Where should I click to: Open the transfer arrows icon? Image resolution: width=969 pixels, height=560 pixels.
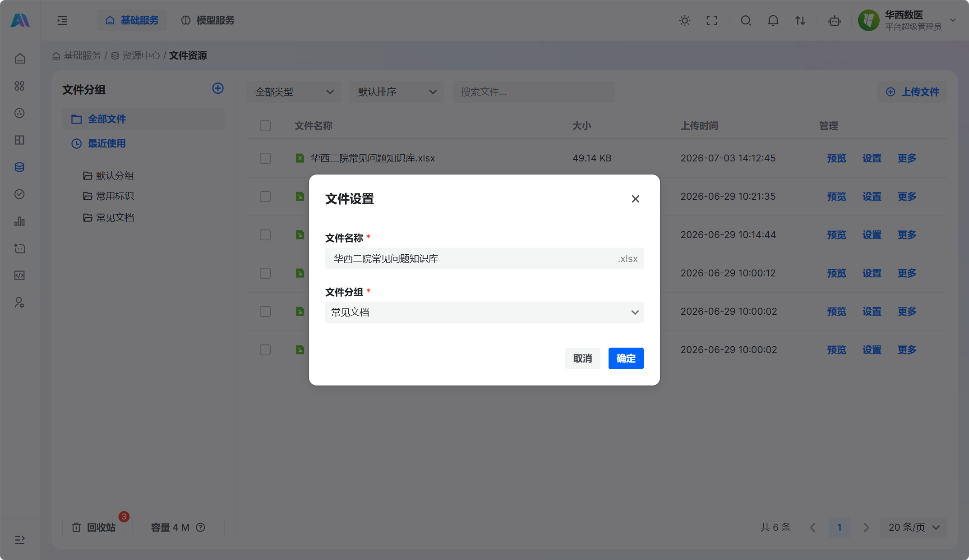point(800,20)
